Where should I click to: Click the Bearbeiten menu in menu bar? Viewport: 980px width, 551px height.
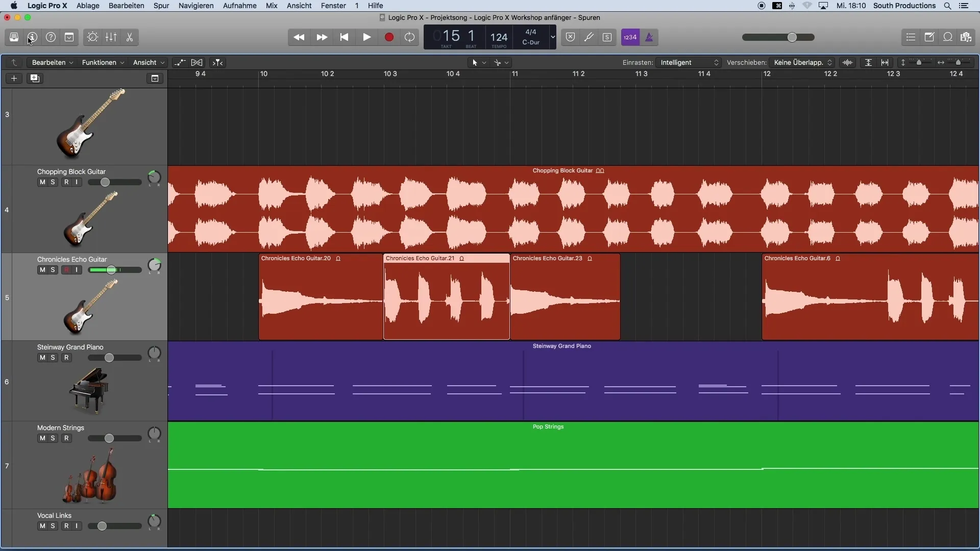click(126, 6)
